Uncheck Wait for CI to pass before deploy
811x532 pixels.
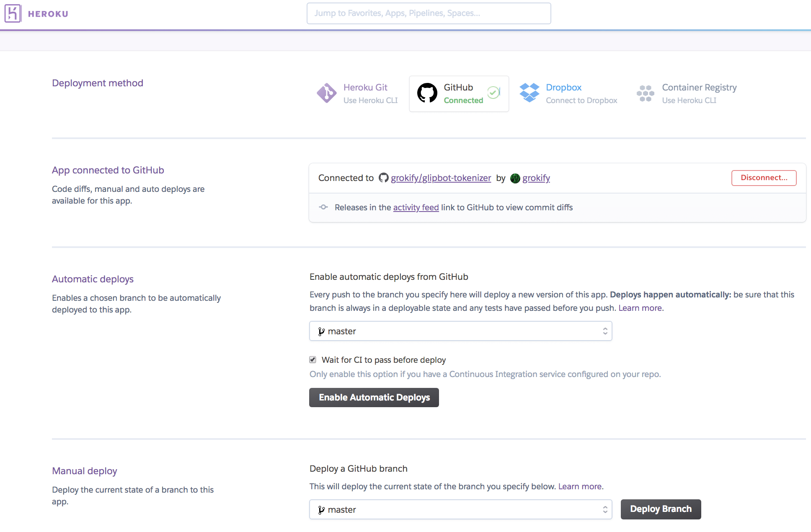(313, 359)
